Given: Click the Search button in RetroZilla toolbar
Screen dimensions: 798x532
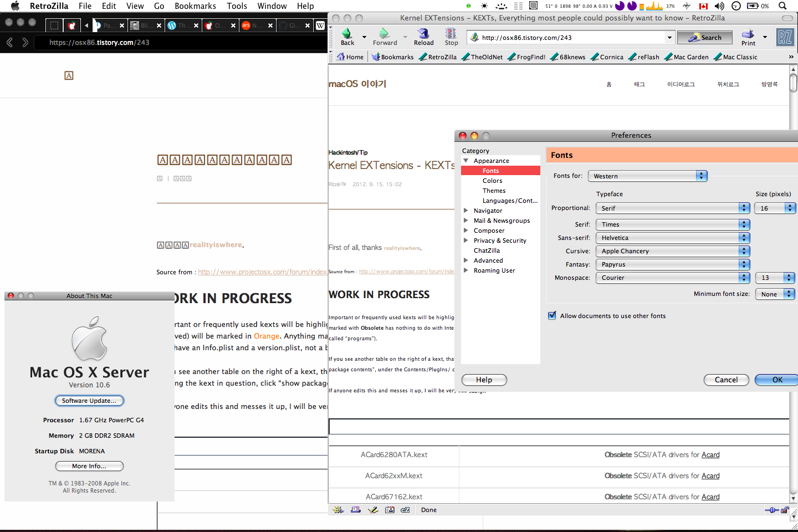Looking at the screenshot, I should point(705,38).
